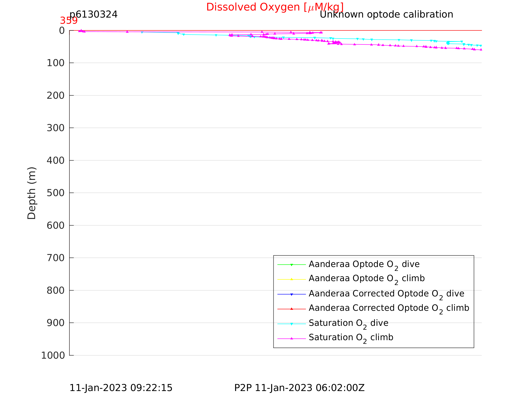Click the 1000 depth tick label

point(53,355)
